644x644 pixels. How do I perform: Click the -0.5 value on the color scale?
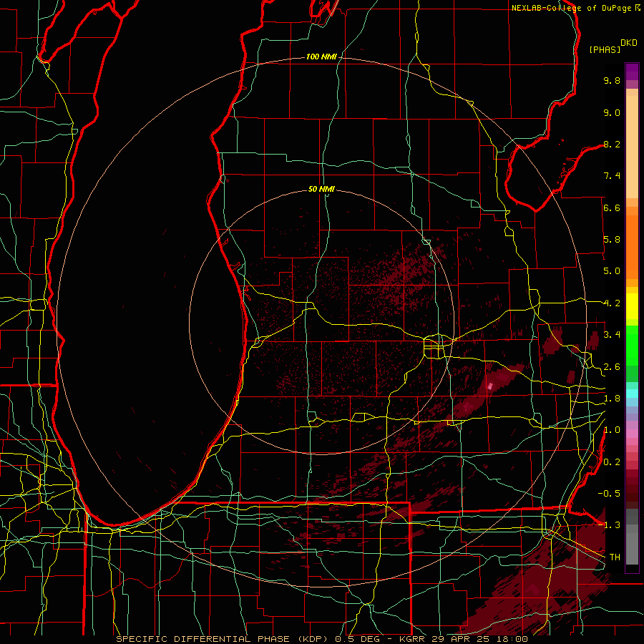tap(609, 494)
